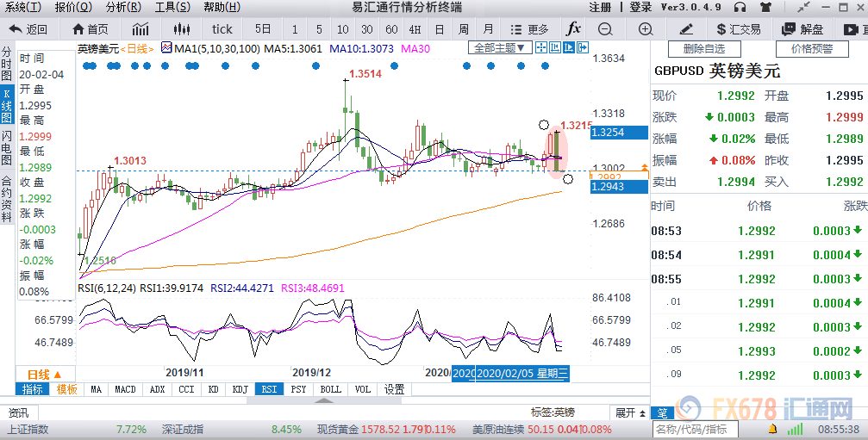
Task: Click the up triangle panel expander handle
Action: [326, 400]
